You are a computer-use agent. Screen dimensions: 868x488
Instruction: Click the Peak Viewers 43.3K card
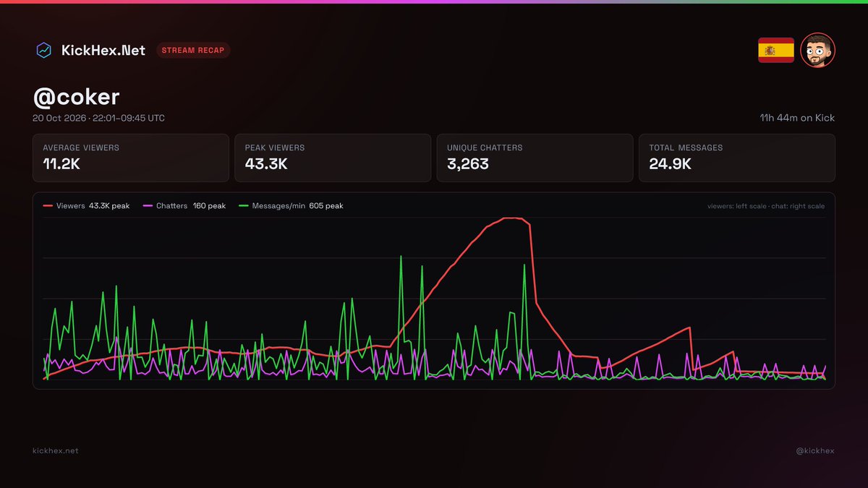pyautogui.click(x=333, y=158)
